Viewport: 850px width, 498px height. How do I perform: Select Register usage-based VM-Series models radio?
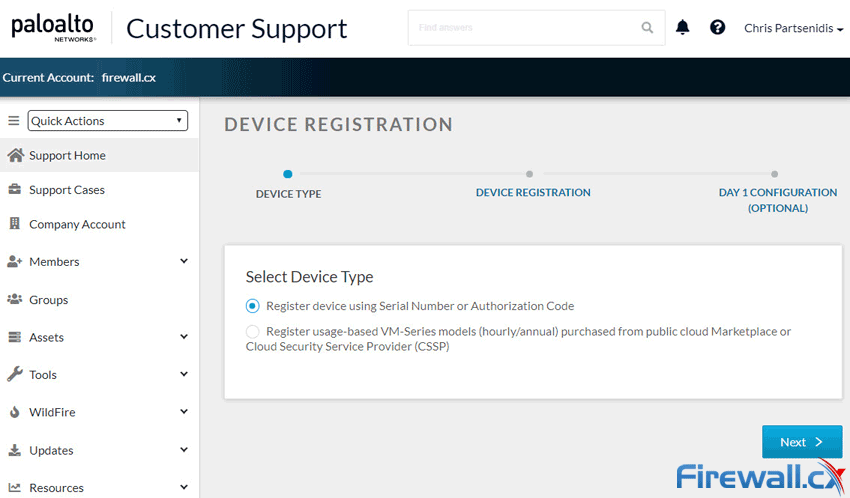coord(252,331)
